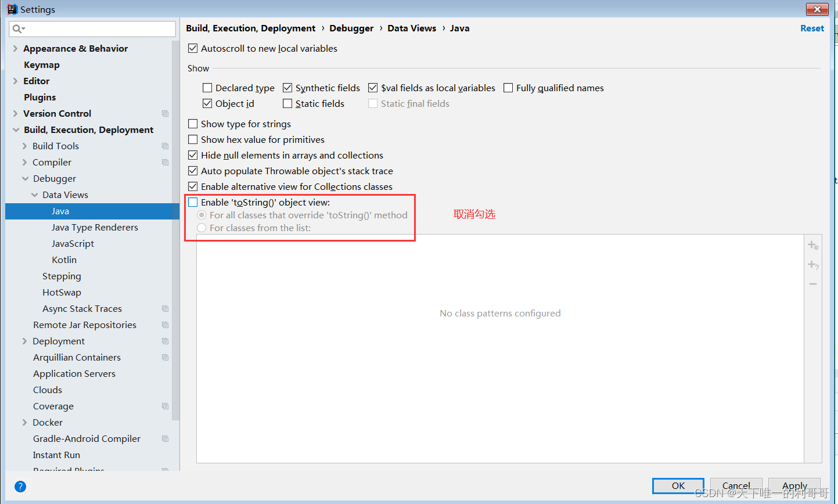Enable Show type for strings
The height and width of the screenshot is (504, 838).
(193, 124)
